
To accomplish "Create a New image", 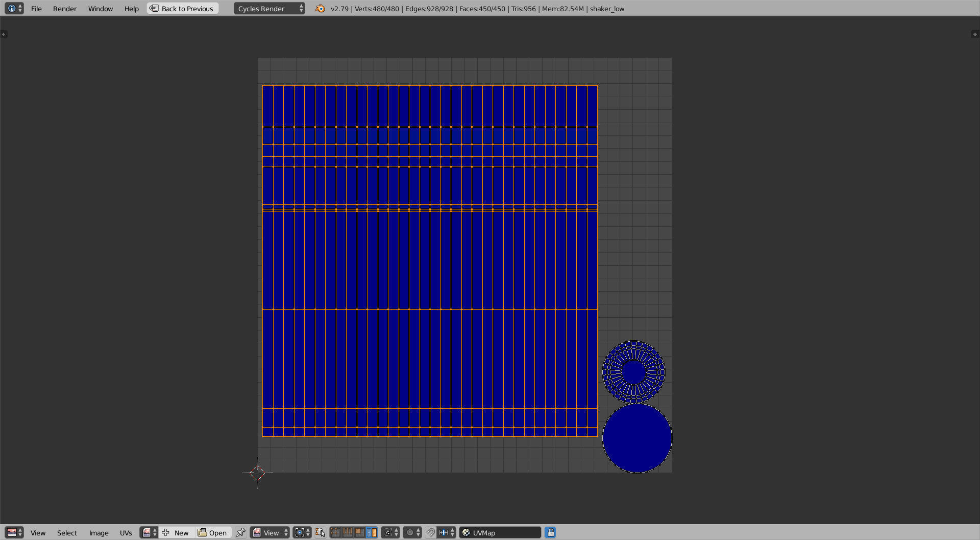I will point(176,532).
